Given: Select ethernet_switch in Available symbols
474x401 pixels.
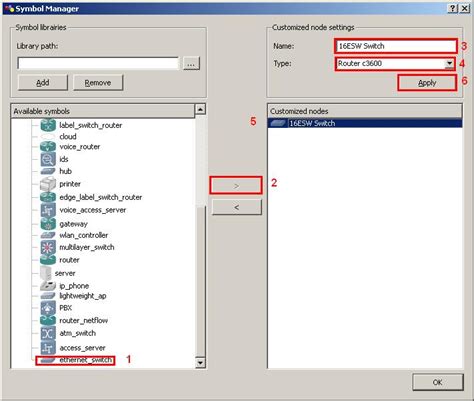Looking at the screenshot, I should coord(75,360).
